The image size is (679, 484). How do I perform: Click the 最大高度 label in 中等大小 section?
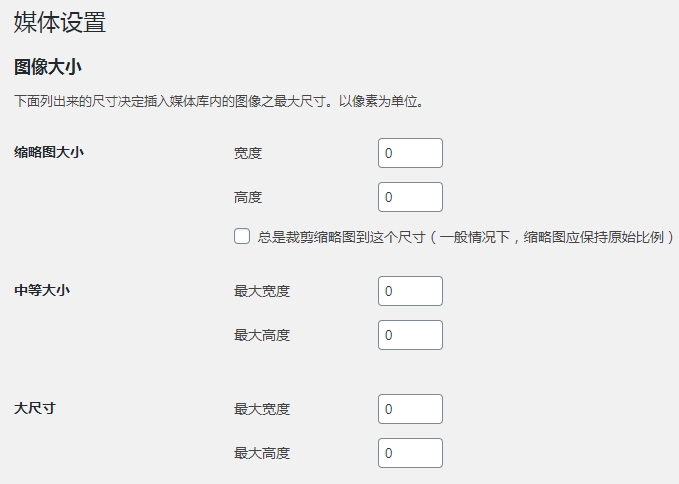[262, 335]
